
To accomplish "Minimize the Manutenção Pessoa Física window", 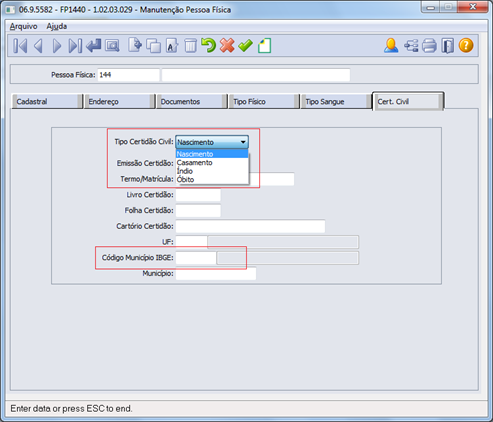I will tap(431, 7).
